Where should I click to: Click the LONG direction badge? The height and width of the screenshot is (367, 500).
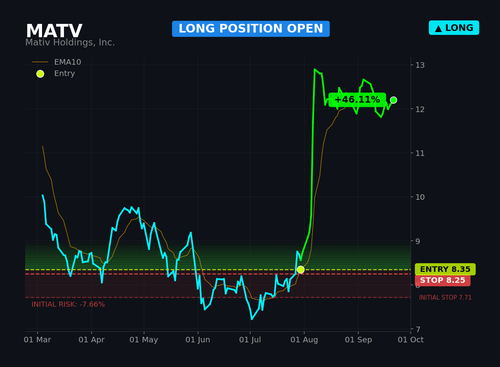coord(454,28)
